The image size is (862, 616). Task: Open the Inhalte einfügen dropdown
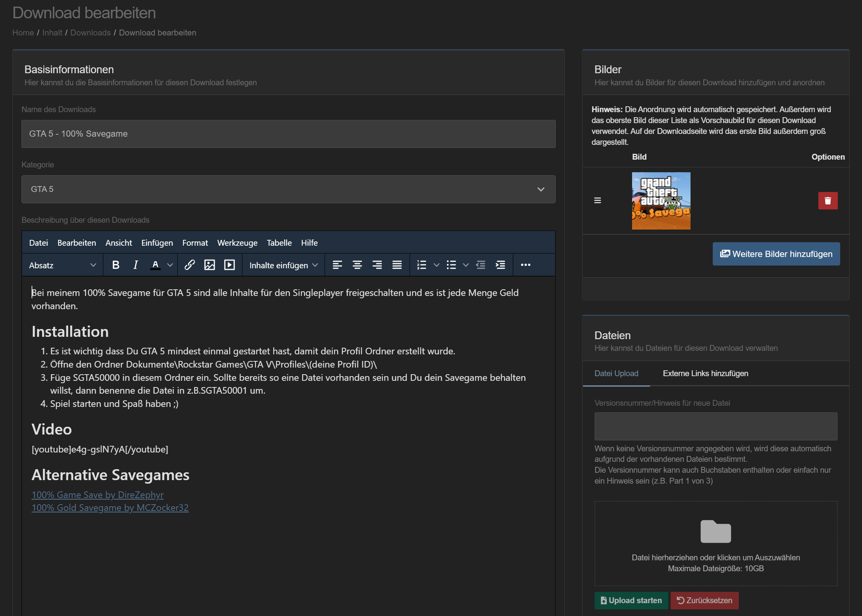pos(283,265)
